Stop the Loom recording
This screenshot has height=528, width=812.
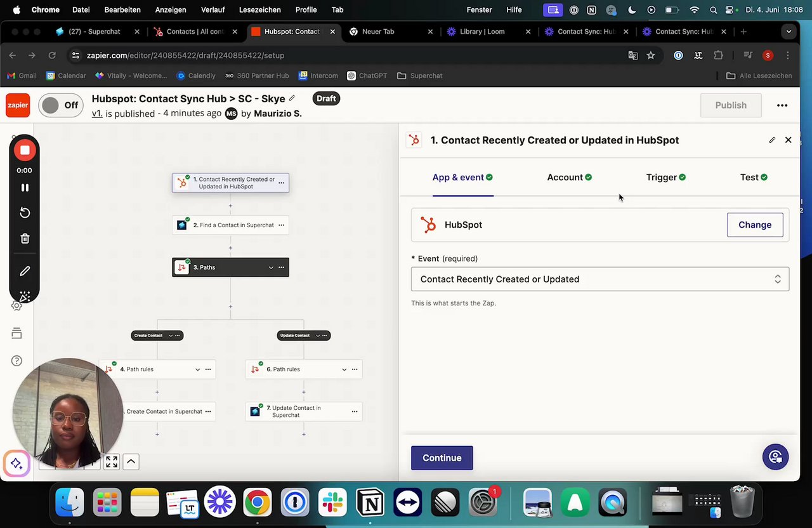click(x=25, y=150)
